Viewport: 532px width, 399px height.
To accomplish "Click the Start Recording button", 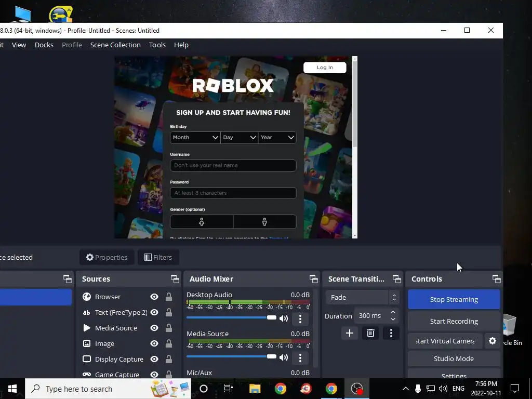I will pos(454,321).
